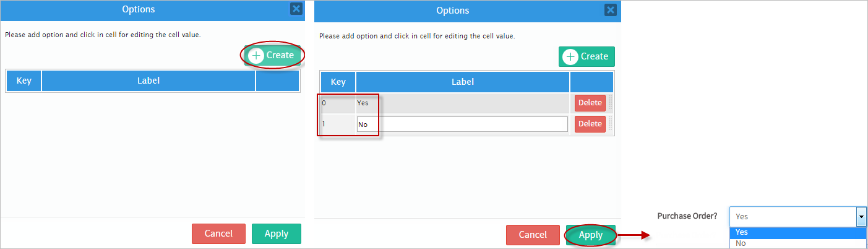Screen dimensions: 868x249
Task: Click the plus icon in the dialog listing Yes/No
Action: (x=571, y=56)
